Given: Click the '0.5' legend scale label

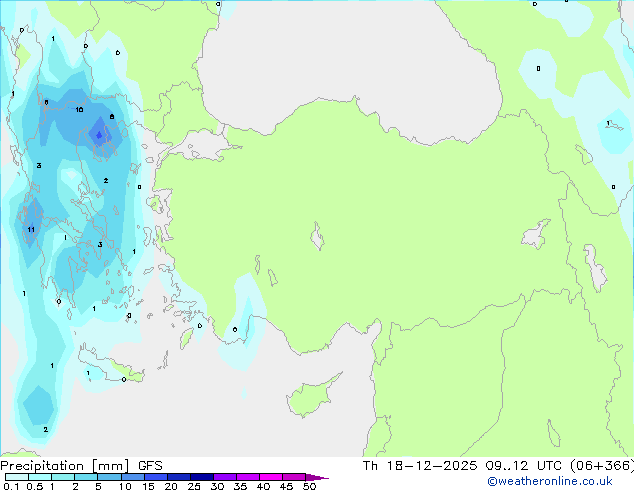Looking at the screenshot, I should tap(35, 486).
